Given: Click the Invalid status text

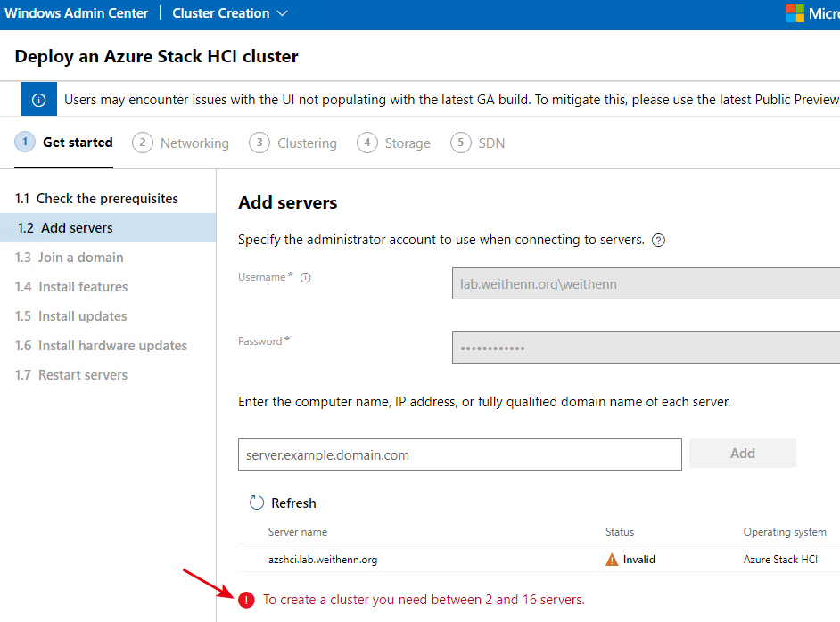Looking at the screenshot, I should (639, 560).
